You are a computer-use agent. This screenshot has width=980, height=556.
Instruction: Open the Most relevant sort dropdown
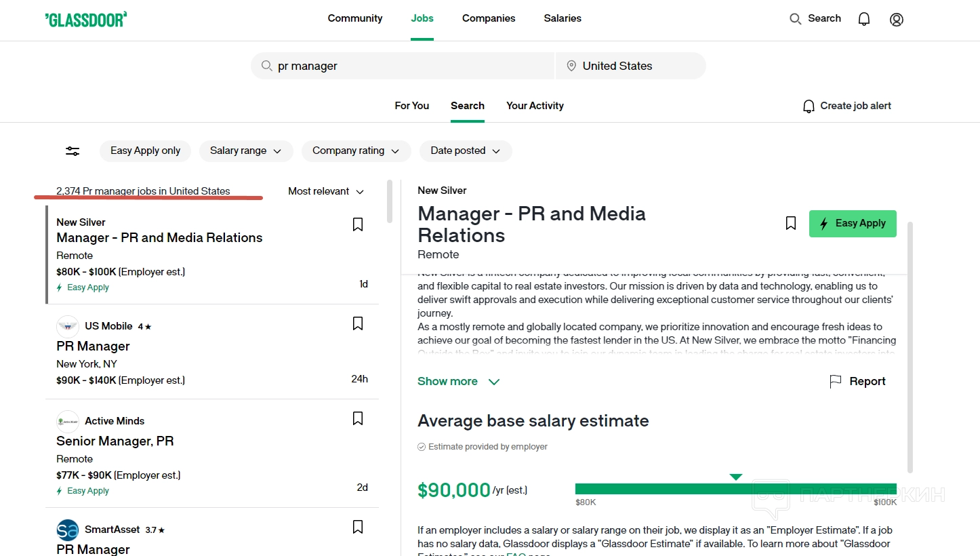point(326,191)
